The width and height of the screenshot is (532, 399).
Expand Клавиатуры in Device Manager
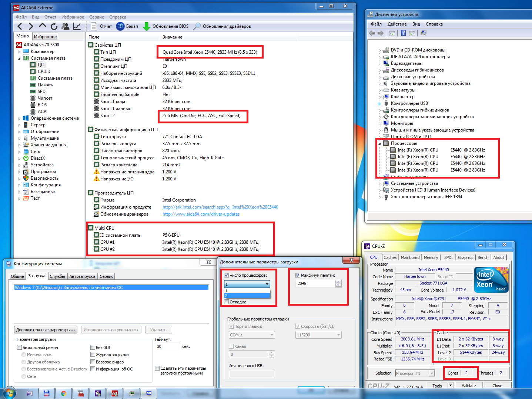click(379, 90)
